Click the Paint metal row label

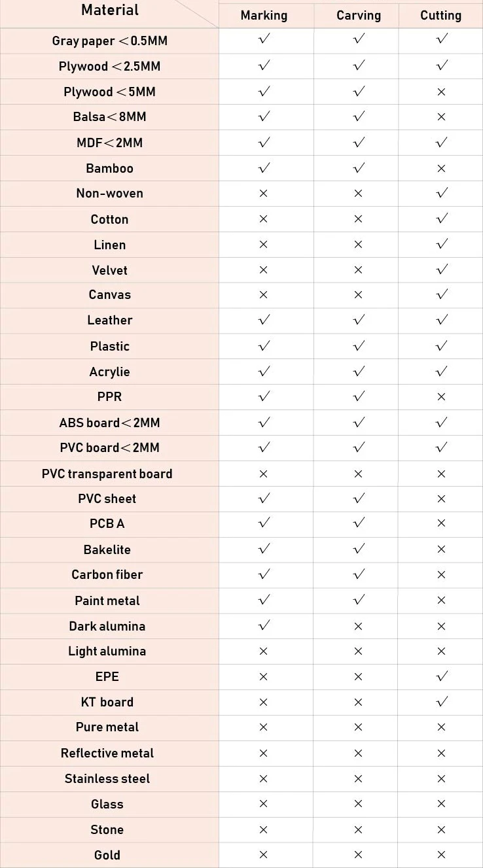(107, 600)
